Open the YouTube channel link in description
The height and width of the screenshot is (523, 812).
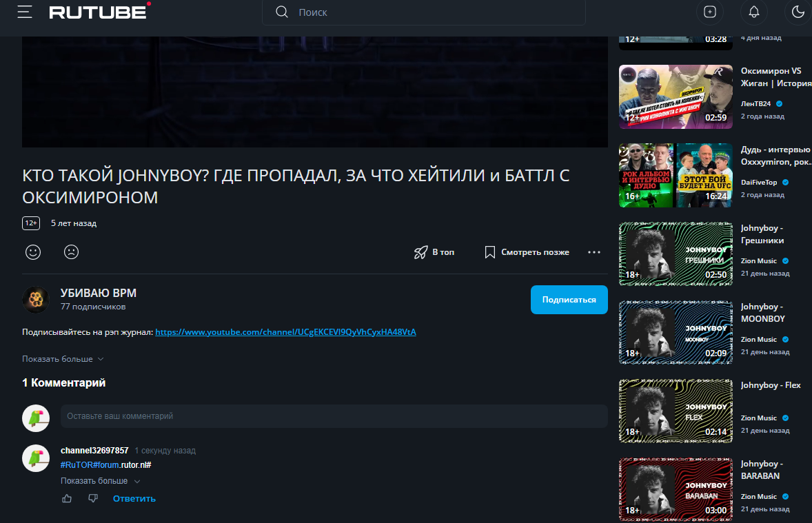[x=285, y=332]
